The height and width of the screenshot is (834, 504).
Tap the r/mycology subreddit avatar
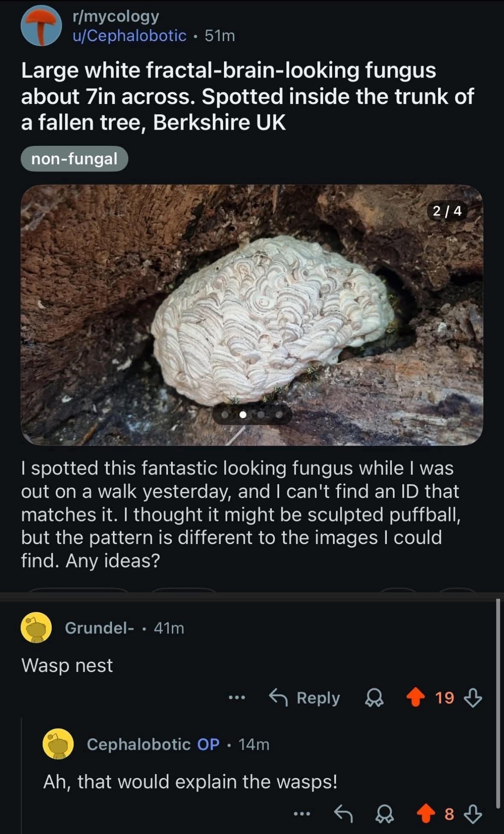tap(41, 26)
